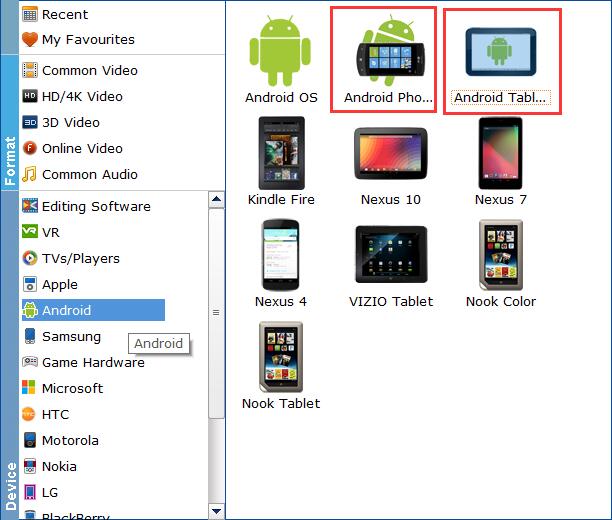Viewport: 612px width, 520px height.
Task: Select Samsung device category label
Action: (71, 337)
